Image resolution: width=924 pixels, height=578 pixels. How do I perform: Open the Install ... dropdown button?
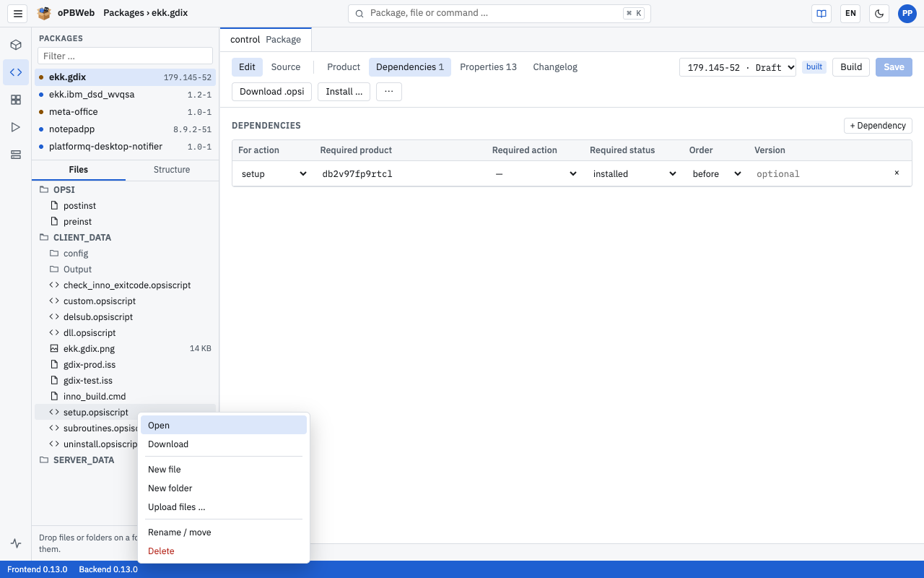coord(344,92)
